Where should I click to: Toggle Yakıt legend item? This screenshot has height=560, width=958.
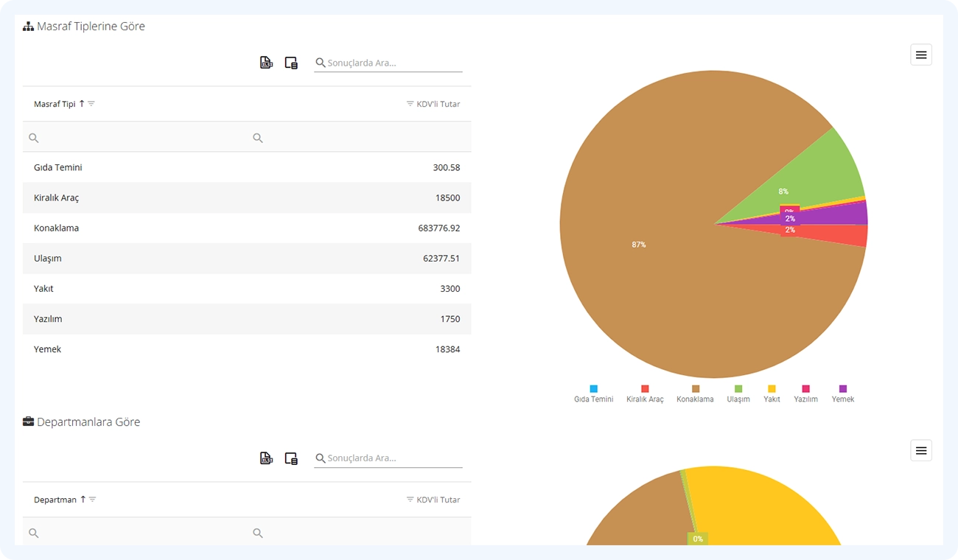(772, 393)
